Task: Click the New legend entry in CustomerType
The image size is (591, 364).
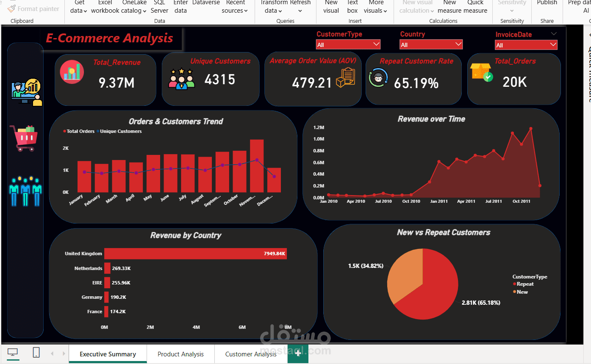Action: pyautogui.click(x=521, y=292)
